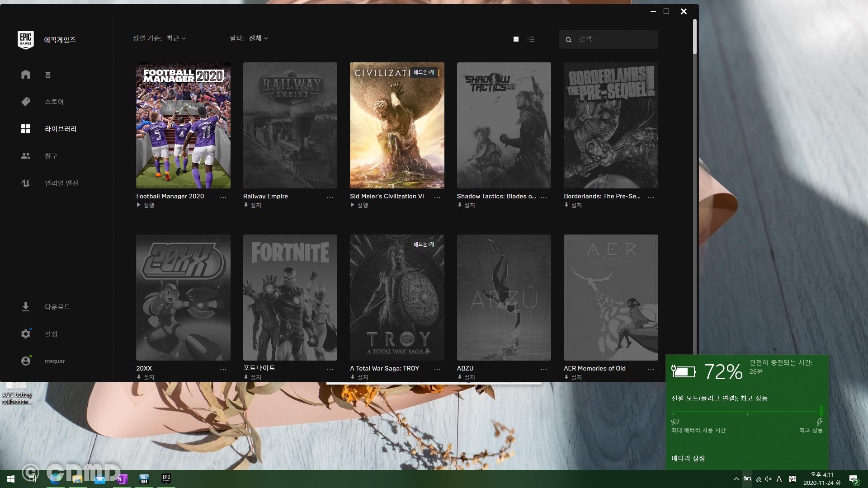Open Civilization VI cover thumbnail
Image resolution: width=868 pixels, height=488 pixels.
point(397,125)
